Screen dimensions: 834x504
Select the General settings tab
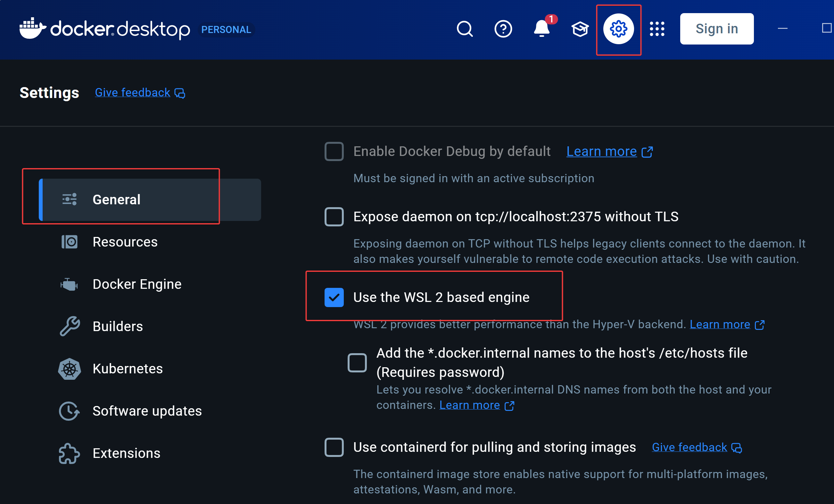click(150, 199)
